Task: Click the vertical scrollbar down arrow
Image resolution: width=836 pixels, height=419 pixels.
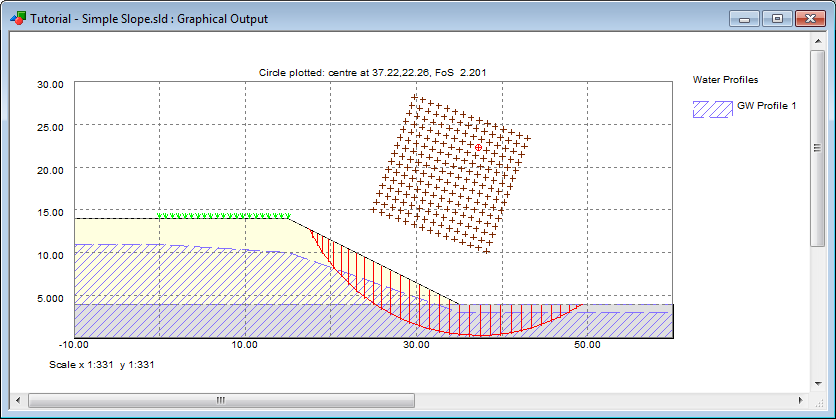Action: (818, 384)
